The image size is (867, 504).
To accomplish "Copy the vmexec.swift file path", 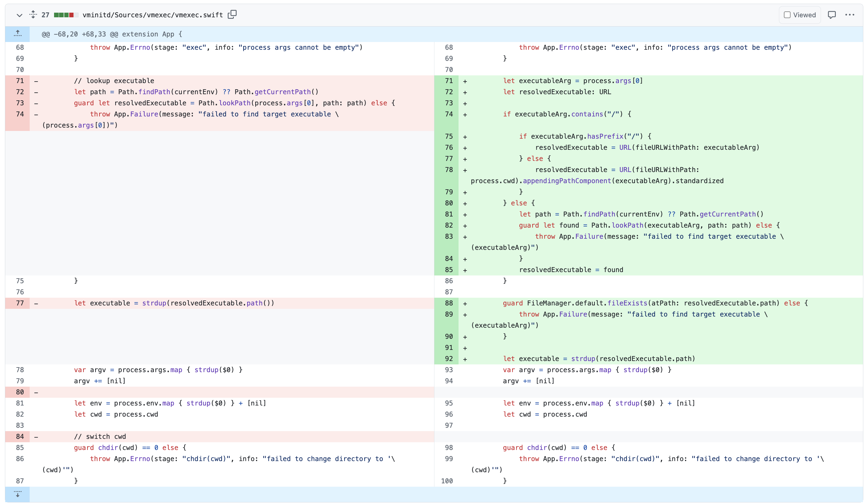I will 232,15.
